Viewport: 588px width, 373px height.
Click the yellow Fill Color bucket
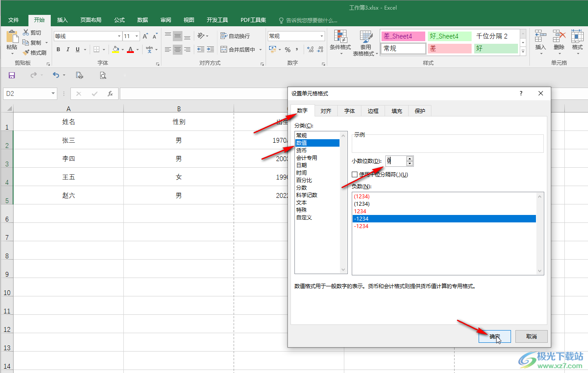(115, 49)
